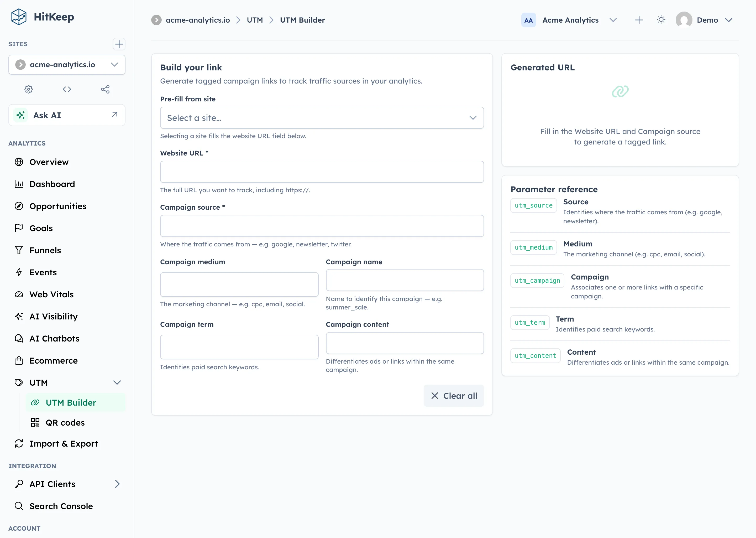Image resolution: width=756 pixels, height=538 pixels.
Task: Open the tracking code snippet icon
Action: (67, 89)
